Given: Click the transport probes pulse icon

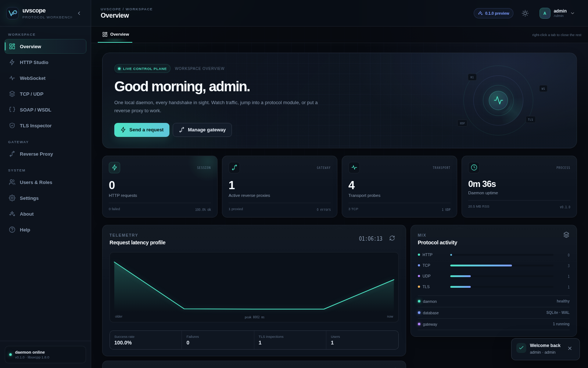Looking at the screenshot, I should [354, 167].
